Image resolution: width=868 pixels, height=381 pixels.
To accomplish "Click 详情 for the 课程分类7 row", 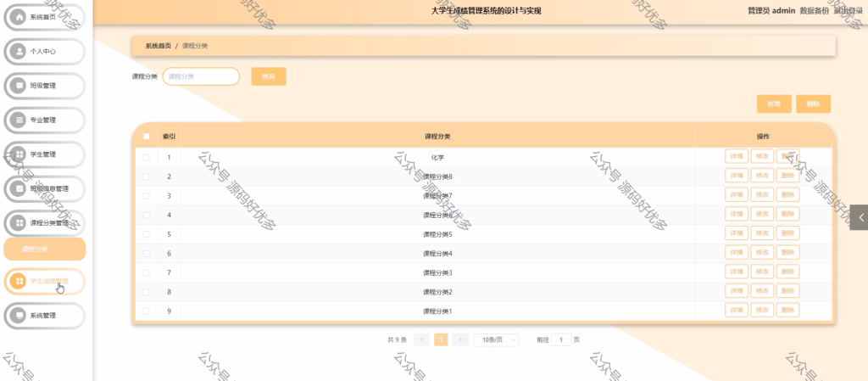I will pos(737,195).
